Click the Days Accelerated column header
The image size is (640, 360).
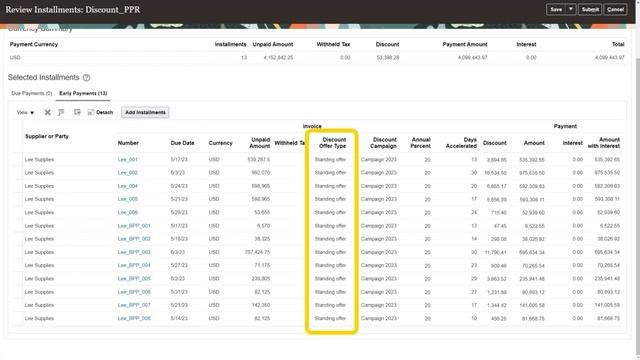(x=461, y=143)
